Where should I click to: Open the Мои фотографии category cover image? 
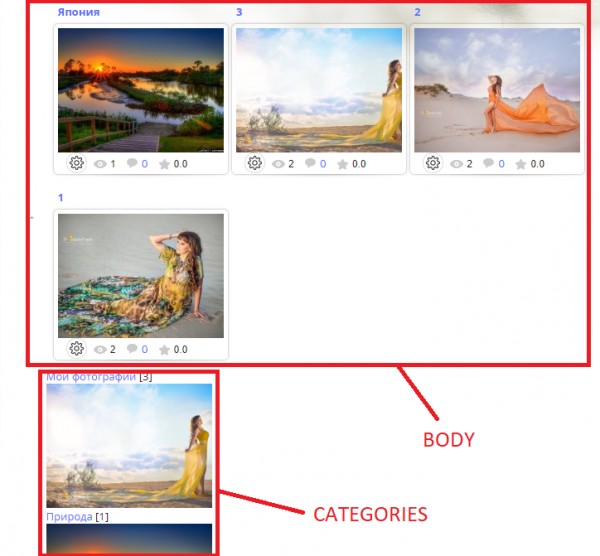[x=129, y=446]
